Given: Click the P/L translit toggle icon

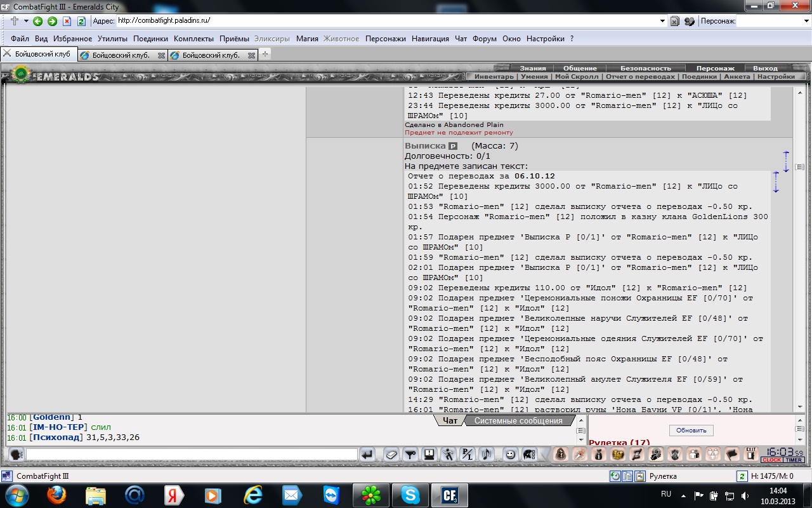Looking at the screenshot, I should tap(468, 455).
